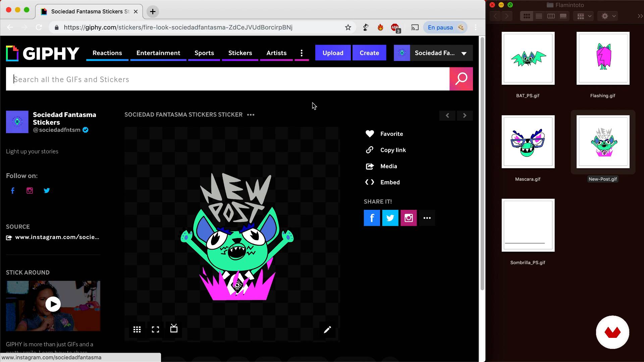644x362 pixels.
Task: Expand the Sociedad Fa... account dropdown
Action: pyautogui.click(x=464, y=53)
